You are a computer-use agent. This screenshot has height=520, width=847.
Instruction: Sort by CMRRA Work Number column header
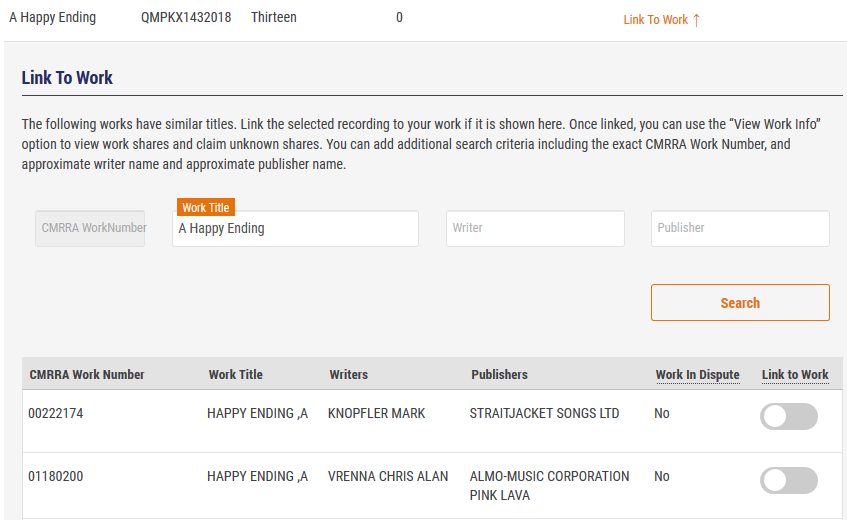point(87,375)
